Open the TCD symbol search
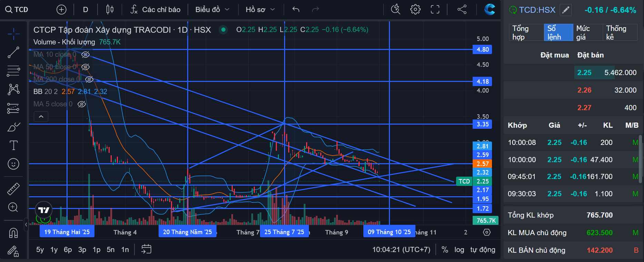 pyautogui.click(x=17, y=10)
